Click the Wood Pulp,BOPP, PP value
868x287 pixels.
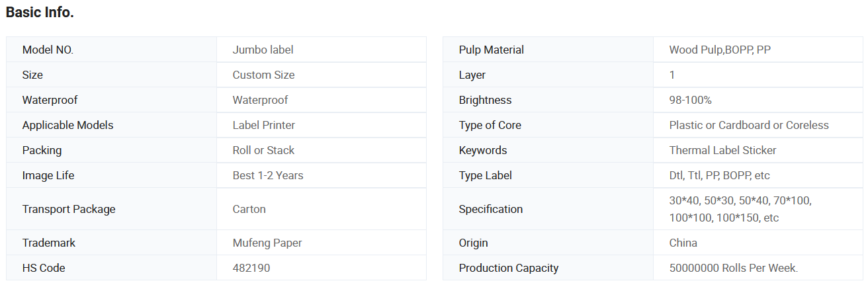(720, 50)
